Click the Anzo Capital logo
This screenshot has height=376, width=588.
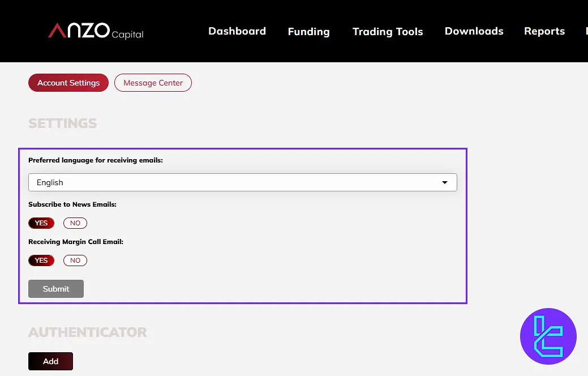coord(96,31)
